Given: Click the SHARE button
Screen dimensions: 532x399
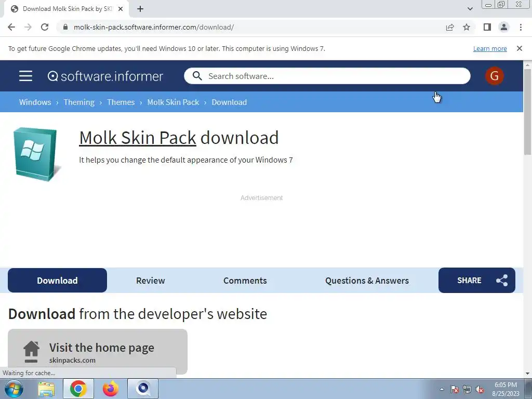Looking at the screenshot, I should pyautogui.click(x=477, y=280).
